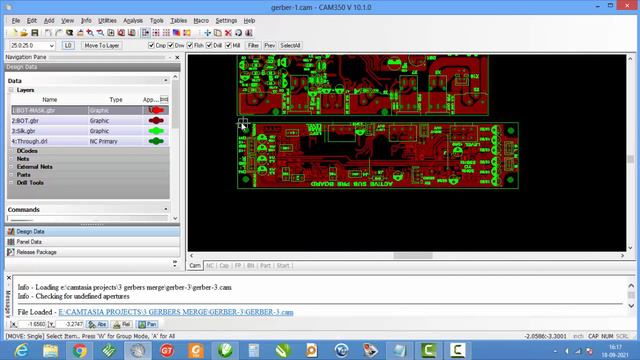640x360 pixels.
Task: Click the Filter button
Action: click(x=253, y=46)
